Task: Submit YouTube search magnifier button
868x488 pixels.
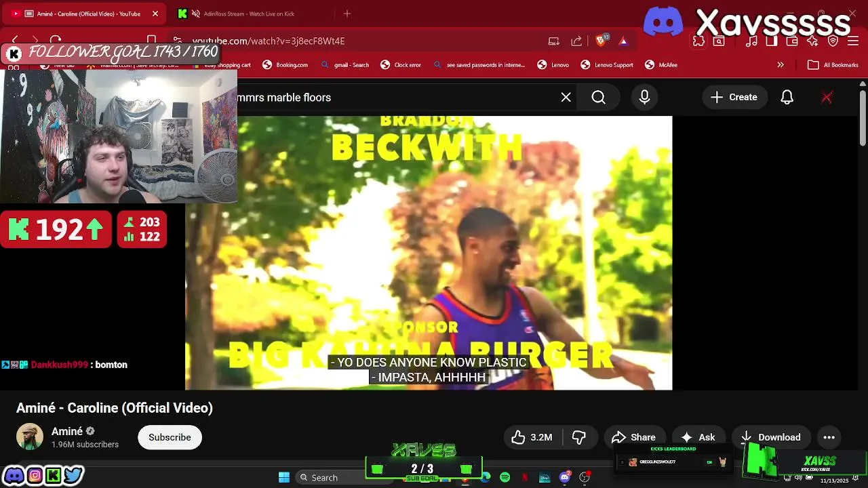Action: [x=598, y=98]
